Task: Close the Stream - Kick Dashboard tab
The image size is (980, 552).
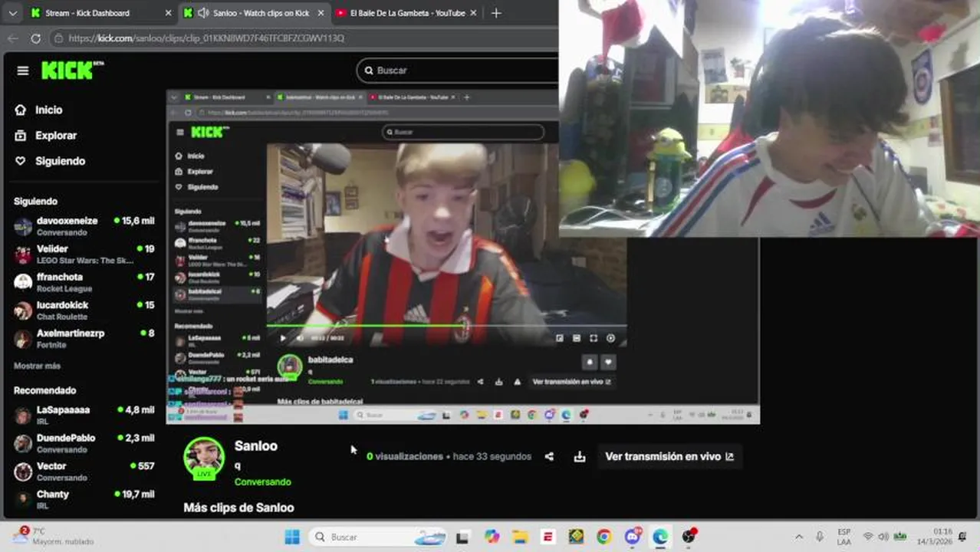Action: pos(168,13)
